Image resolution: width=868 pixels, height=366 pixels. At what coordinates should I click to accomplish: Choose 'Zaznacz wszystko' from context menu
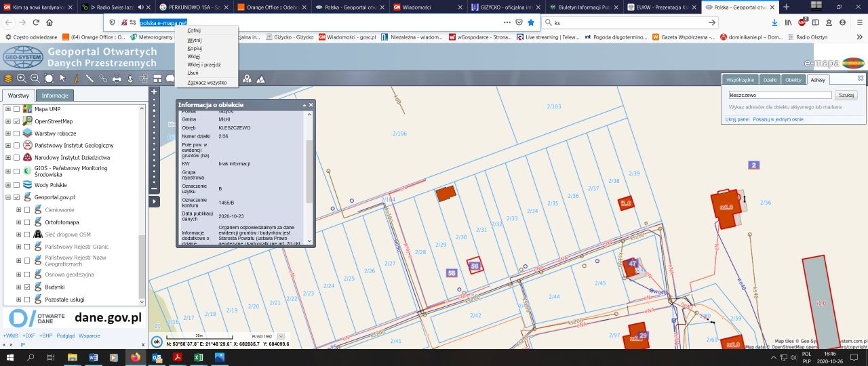207,83
